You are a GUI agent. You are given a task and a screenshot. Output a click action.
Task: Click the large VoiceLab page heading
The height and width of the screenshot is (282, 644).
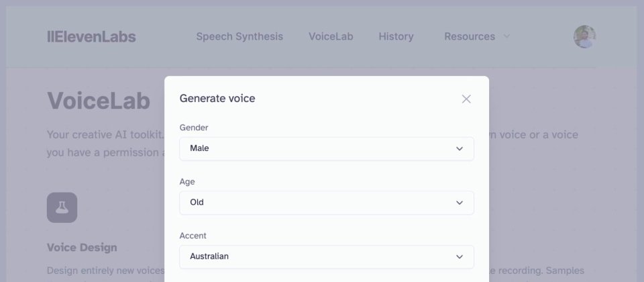[99, 101]
